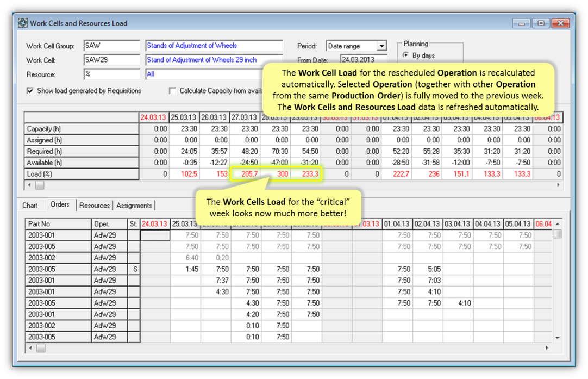588x379 pixels.
Task: Click orders table horizontal scrollbar thumb
Action: (x=41, y=348)
